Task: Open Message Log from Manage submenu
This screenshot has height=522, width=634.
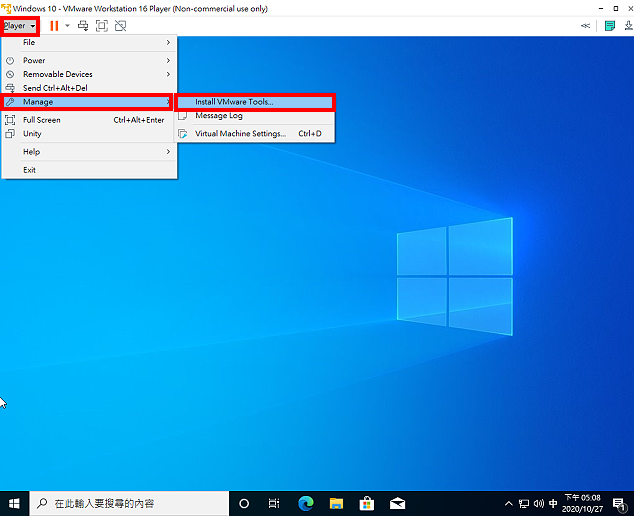Action: point(255,116)
